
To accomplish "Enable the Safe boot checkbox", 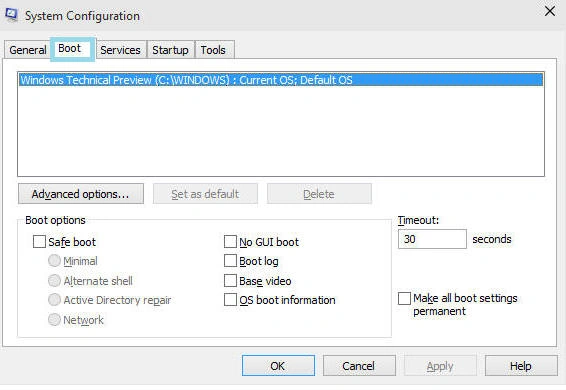I will click(x=39, y=242).
